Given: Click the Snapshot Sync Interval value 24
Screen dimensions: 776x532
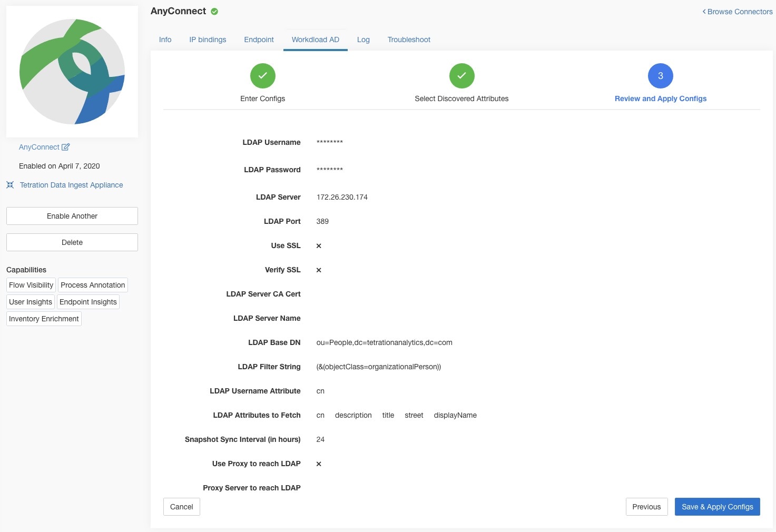Looking at the screenshot, I should coord(320,439).
